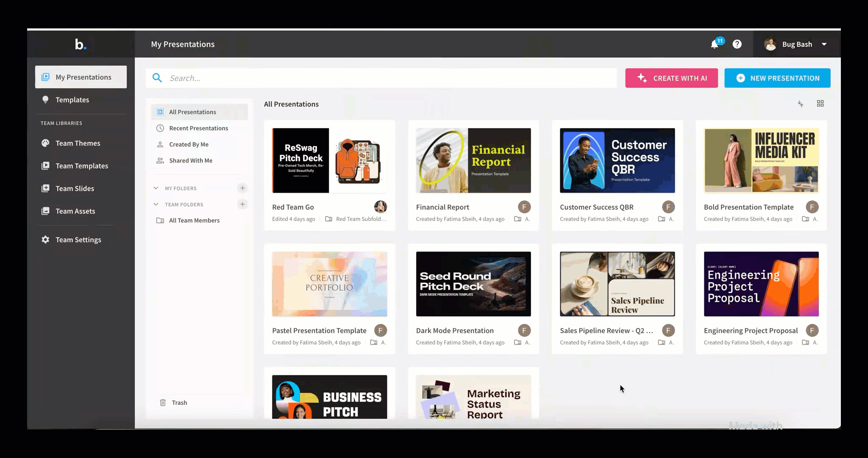Click the Sales Pipeline Review - Q2 title
Screen dimensions: 868x458
point(606,330)
